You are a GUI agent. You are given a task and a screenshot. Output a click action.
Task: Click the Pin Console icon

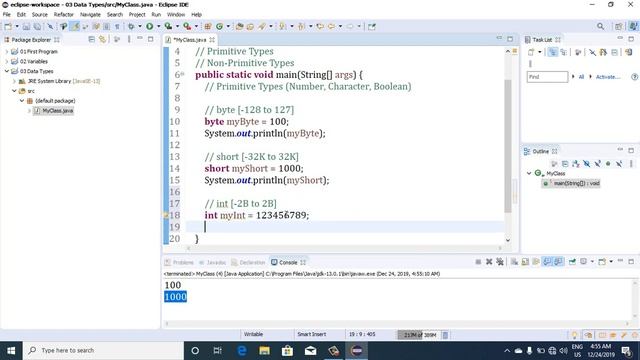click(x=572, y=262)
